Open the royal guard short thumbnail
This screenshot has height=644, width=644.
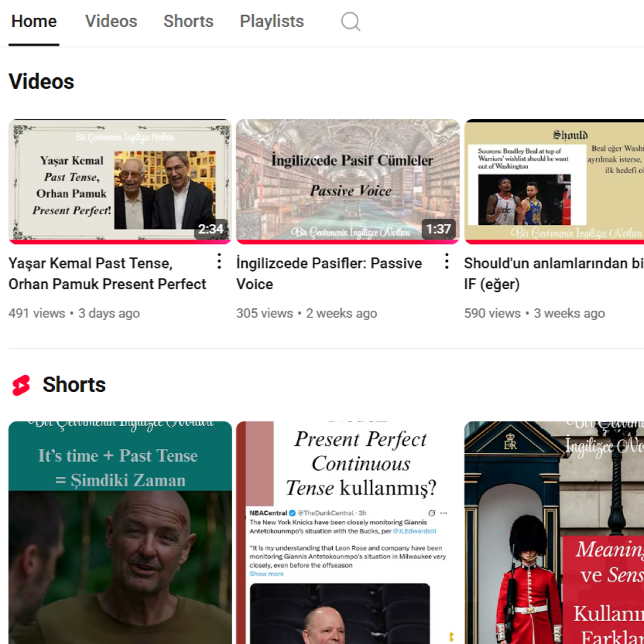click(x=554, y=533)
